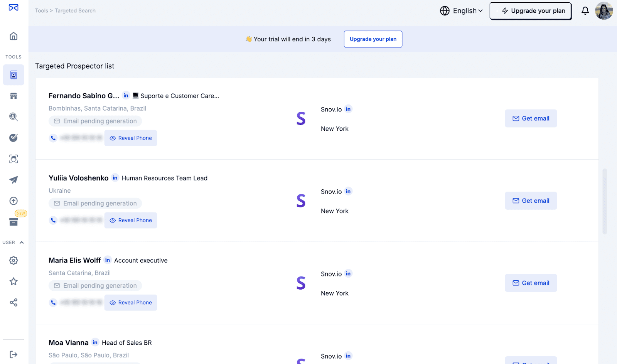Reveal phone for Fernando Sabino
This screenshot has width=617, height=364.
click(131, 138)
